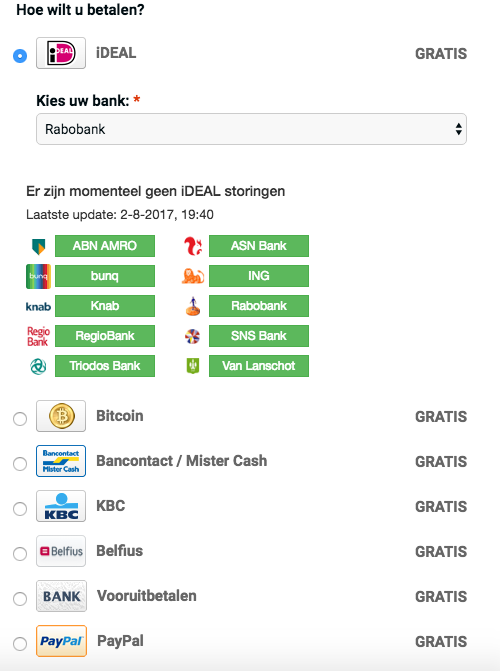Click the Rabobank green status label
Screen dimensions: 500x671
(x=259, y=306)
